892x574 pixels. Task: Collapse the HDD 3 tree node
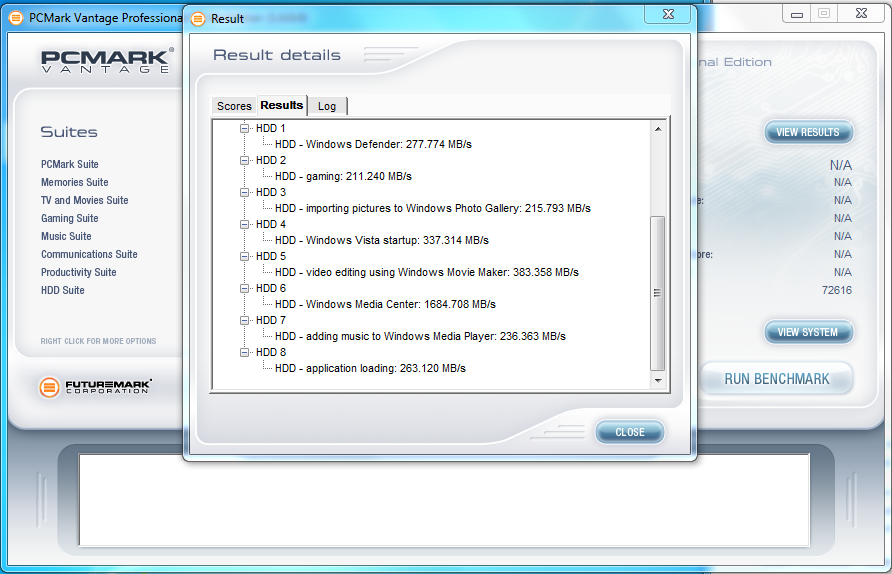[x=245, y=192]
